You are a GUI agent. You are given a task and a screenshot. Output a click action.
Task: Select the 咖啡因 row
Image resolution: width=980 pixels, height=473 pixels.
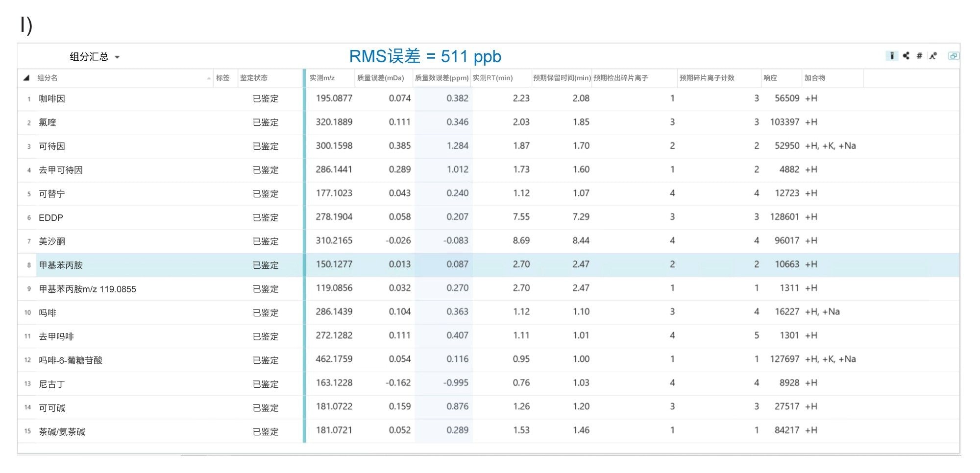[x=489, y=99]
